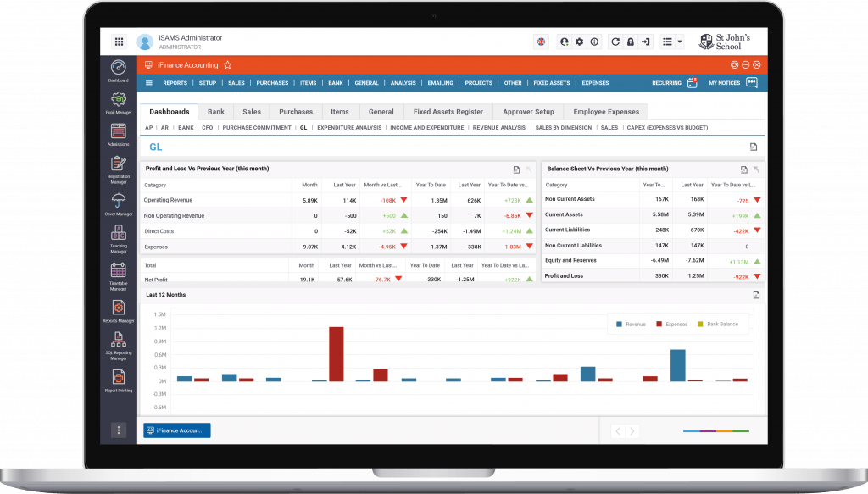Click the information icon
868x494 pixels.
[594, 42]
